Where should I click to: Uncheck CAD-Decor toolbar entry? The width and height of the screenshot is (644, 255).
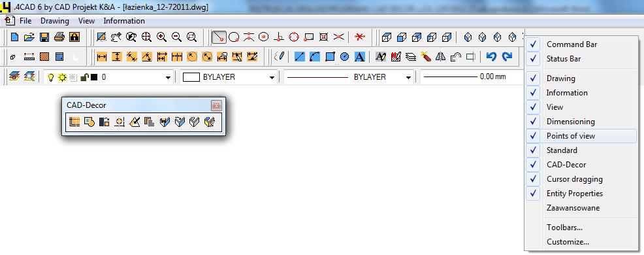(x=581, y=165)
